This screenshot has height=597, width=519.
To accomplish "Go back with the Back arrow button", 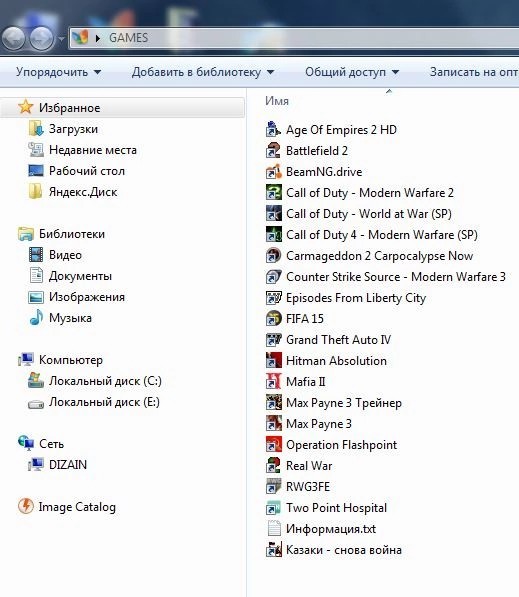I will 14,38.
